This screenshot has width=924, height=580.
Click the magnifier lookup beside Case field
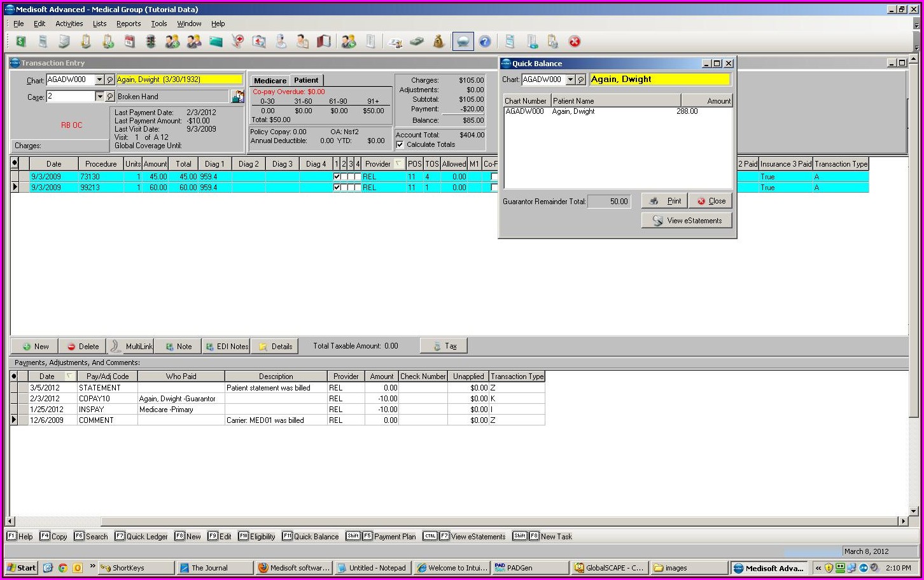click(110, 97)
